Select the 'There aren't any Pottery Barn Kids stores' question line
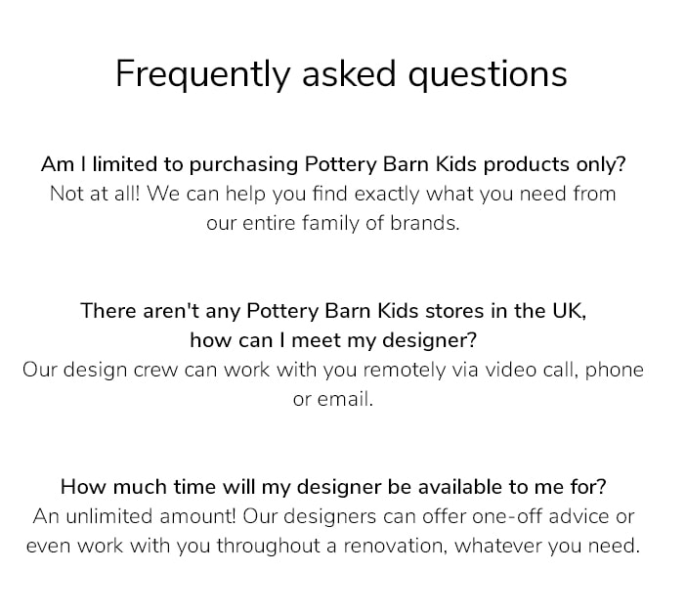Screen dimensions: 686x616 coord(333,311)
